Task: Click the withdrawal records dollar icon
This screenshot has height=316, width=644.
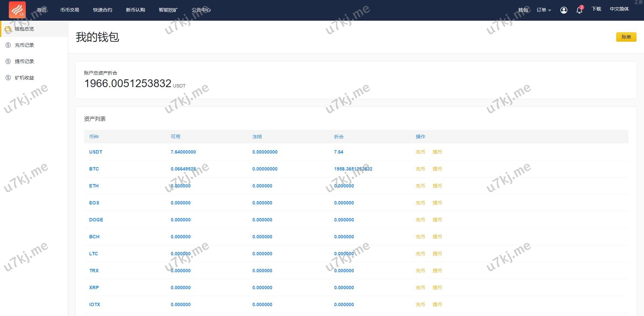Action: (8, 61)
